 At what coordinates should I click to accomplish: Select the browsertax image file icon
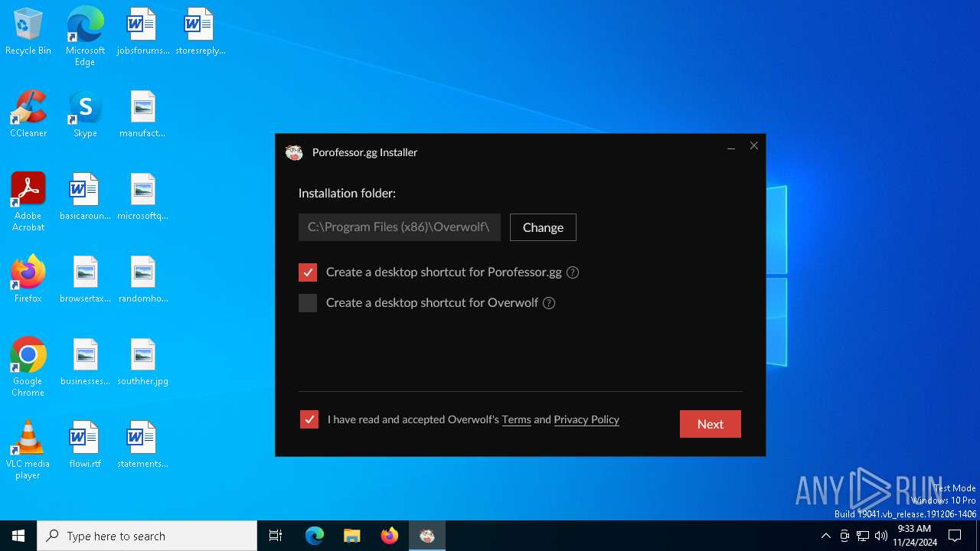pos(85,280)
